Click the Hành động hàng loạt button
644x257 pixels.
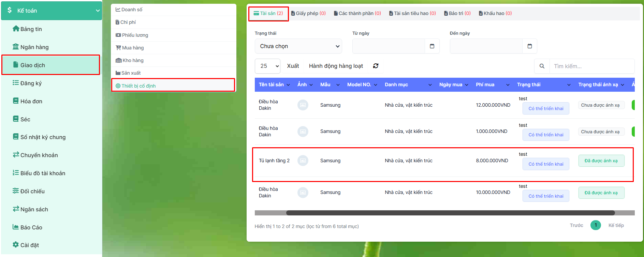coord(336,66)
